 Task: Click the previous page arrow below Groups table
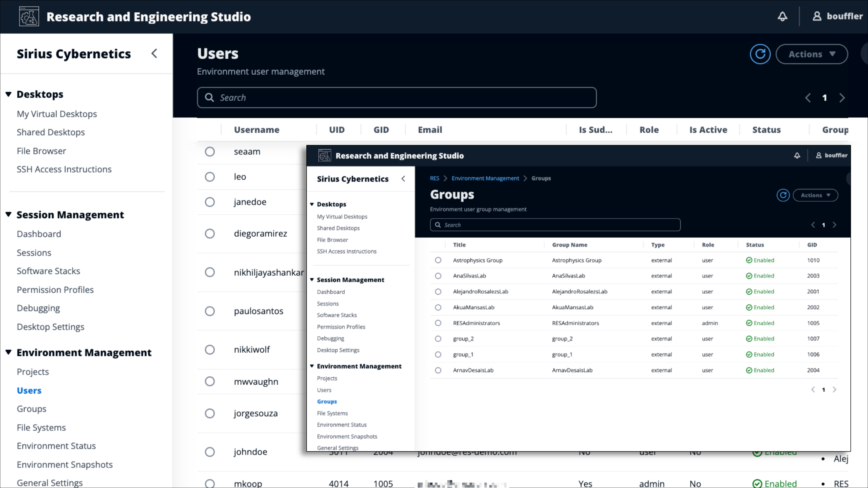[x=813, y=390]
